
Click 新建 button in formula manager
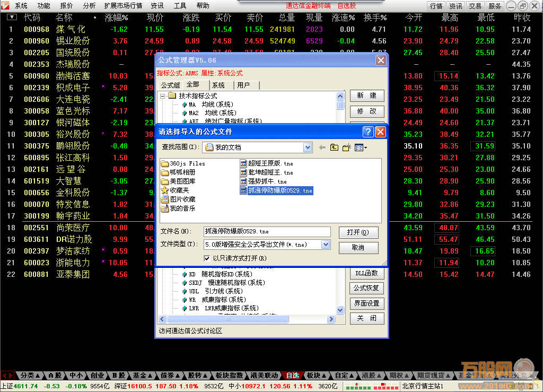[367, 95]
